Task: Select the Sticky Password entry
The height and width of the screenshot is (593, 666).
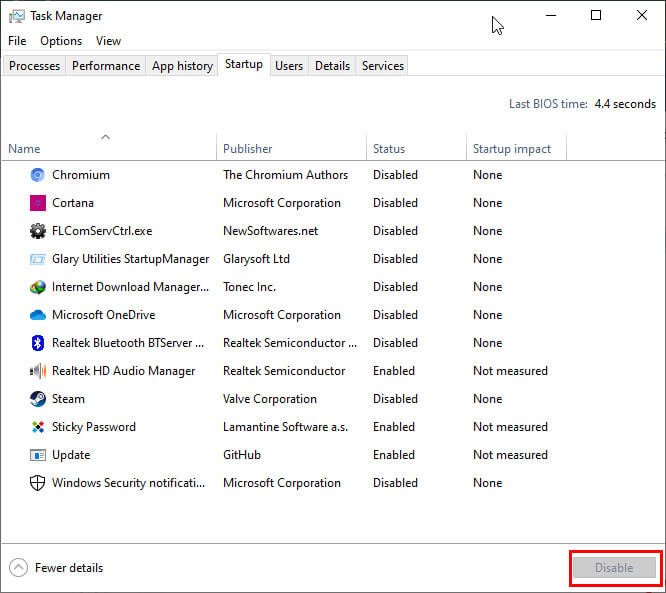Action: [x=94, y=427]
